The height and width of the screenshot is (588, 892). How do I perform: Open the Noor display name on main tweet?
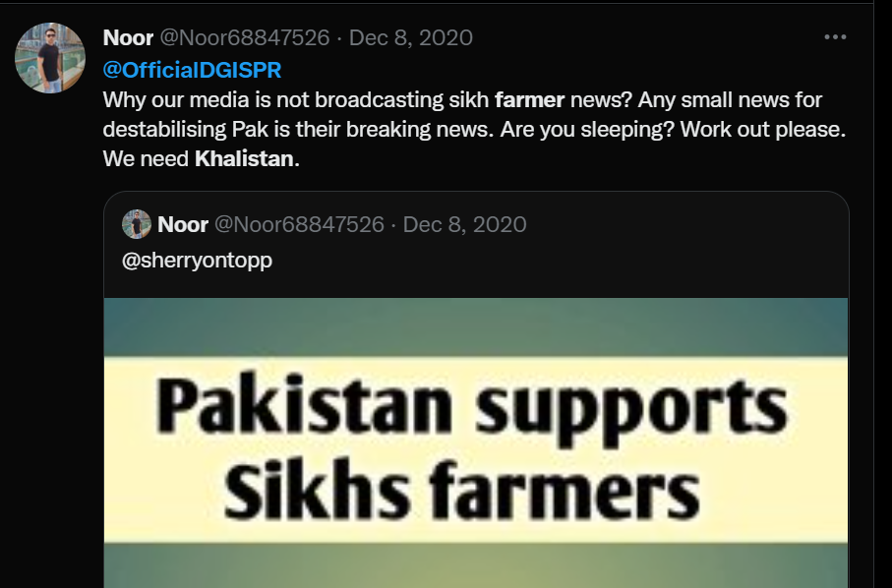click(x=128, y=38)
